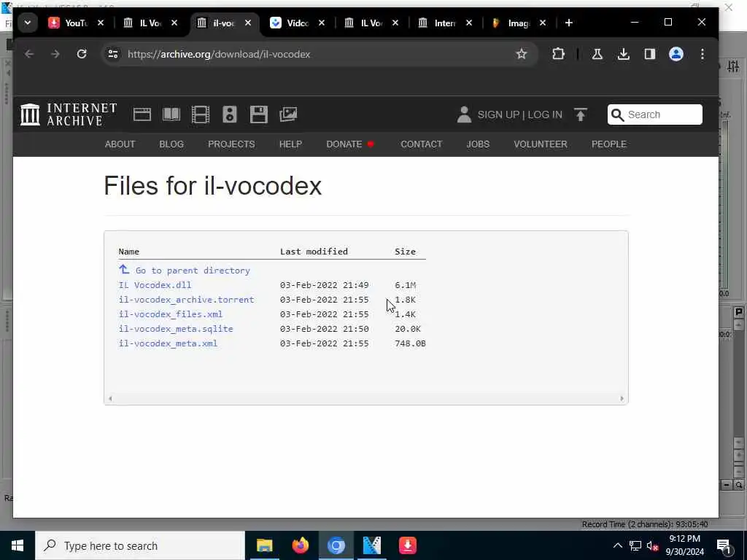
Task: Open the Chrome Extensions puzzle icon
Action: [558, 54]
